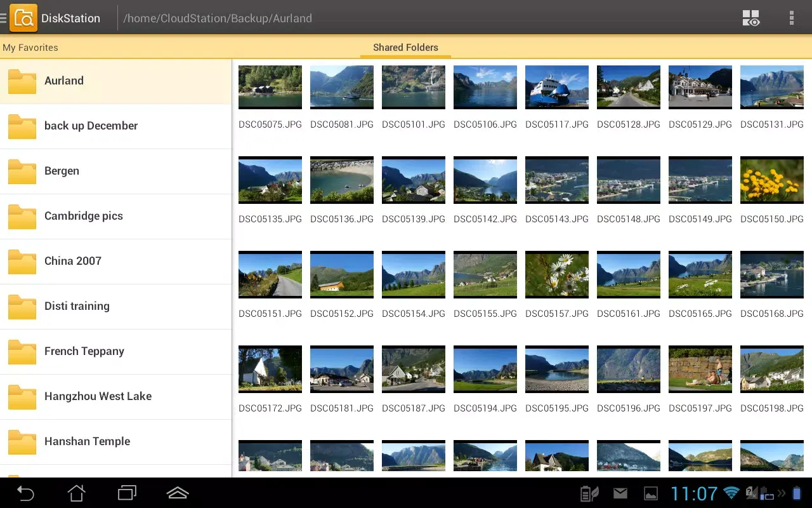Tap the collapse chevron in the navigation bar
The width and height of the screenshot is (812, 508).
[x=178, y=492]
